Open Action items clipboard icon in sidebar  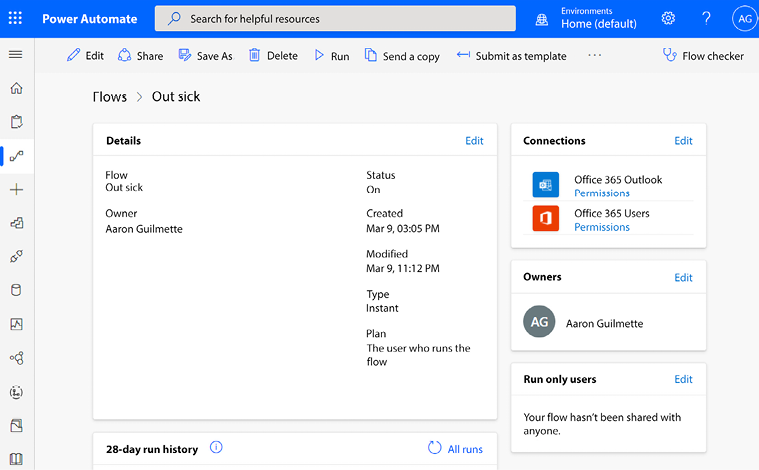[x=16, y=121]
